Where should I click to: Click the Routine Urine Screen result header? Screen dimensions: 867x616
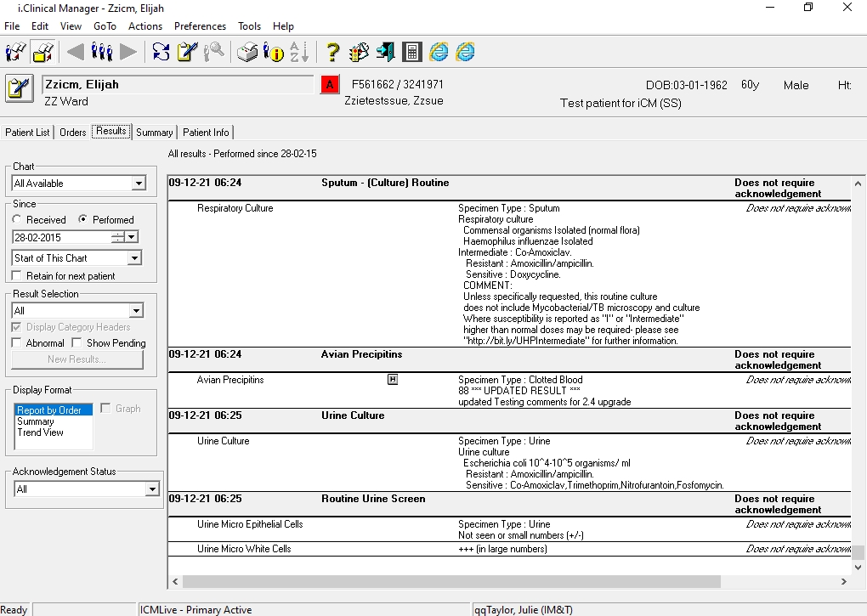[x=508, y=504]
